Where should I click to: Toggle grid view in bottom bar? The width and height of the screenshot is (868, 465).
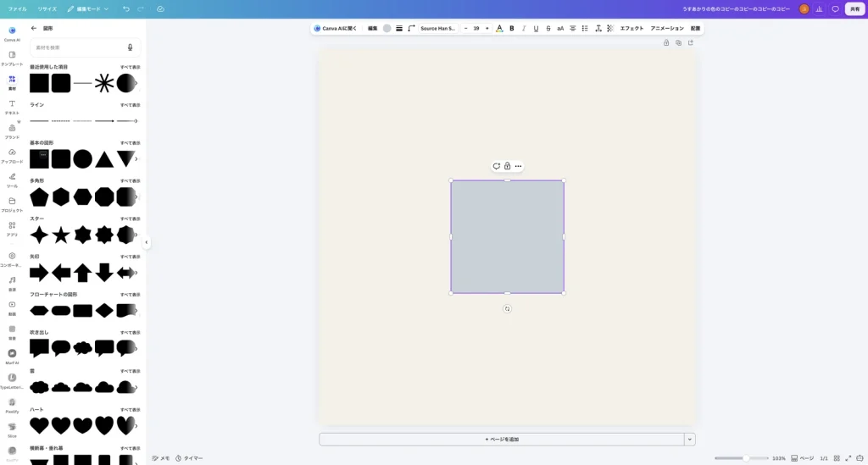point(837,458)
